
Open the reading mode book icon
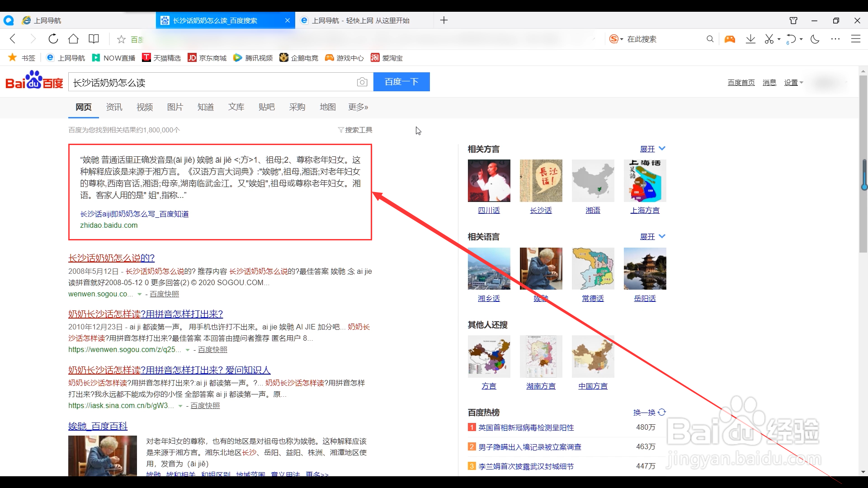click(94, 39)
